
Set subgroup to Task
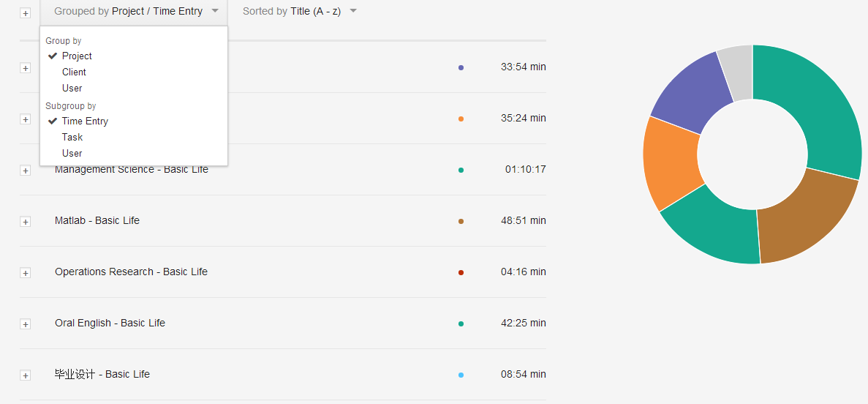pos(72,137)
